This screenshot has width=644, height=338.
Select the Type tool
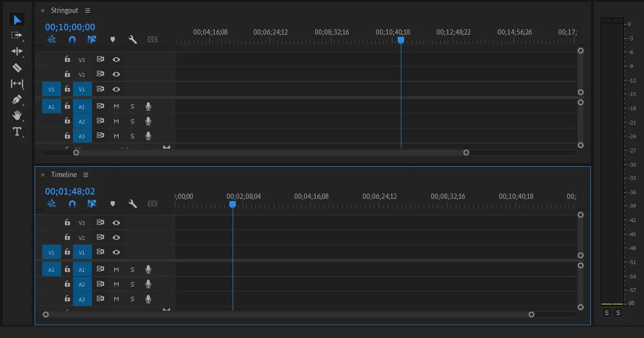point(17,132)
